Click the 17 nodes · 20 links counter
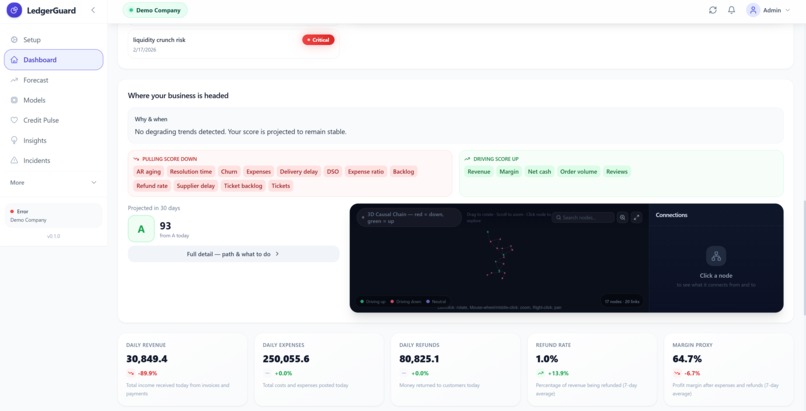Screen dimensions: 806x411 pos(622,302)
